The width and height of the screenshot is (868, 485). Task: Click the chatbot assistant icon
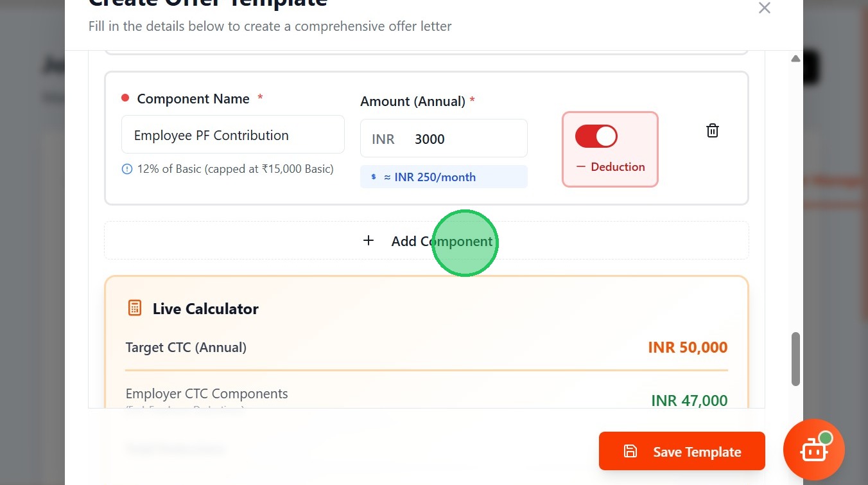(814, 450)
